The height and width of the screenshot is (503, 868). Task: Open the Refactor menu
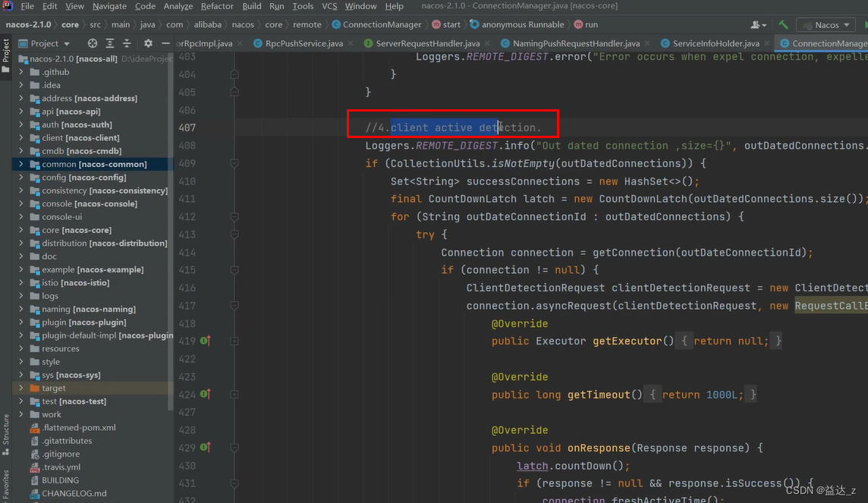point(217,6)
